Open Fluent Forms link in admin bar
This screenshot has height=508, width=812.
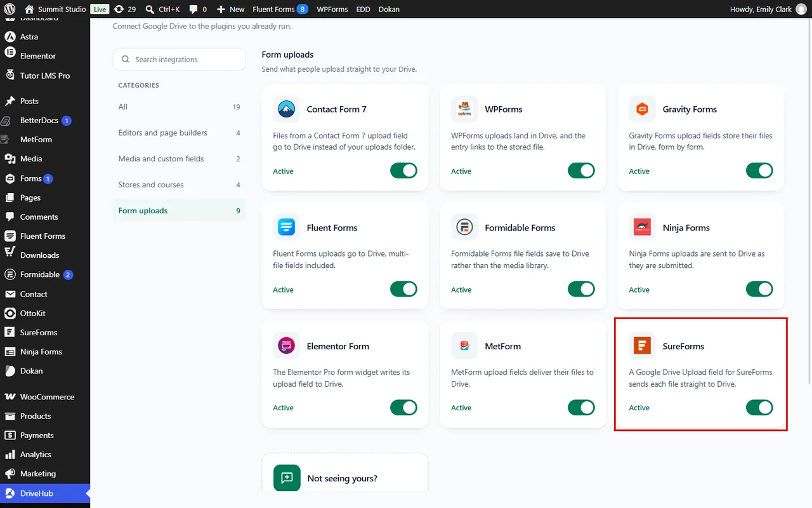(280, 10)
